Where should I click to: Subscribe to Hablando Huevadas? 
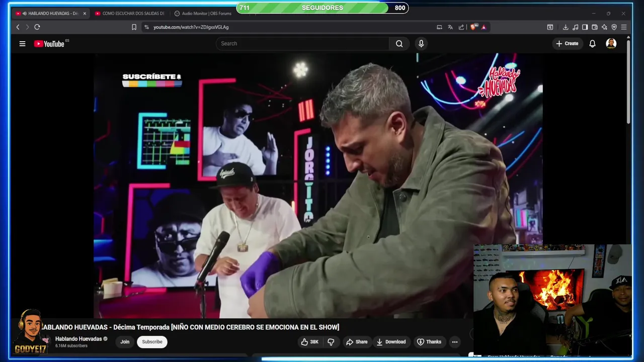(152, 342)
